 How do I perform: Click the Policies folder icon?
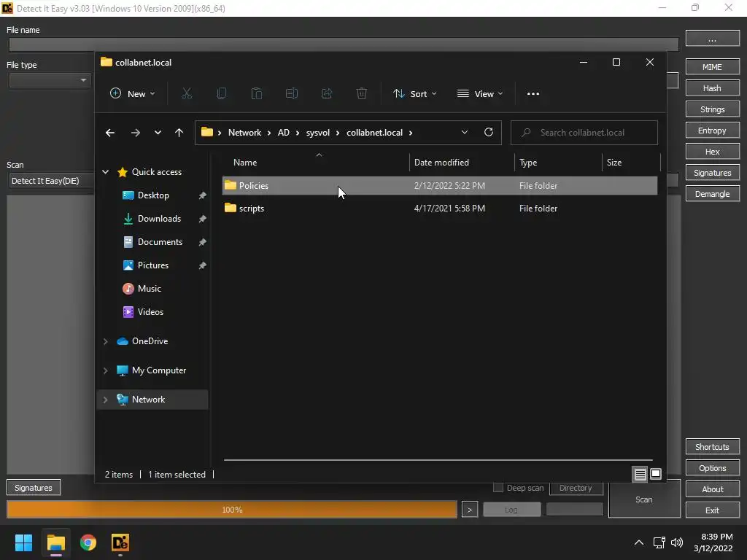pyautogui.click(x=231, y=185)
